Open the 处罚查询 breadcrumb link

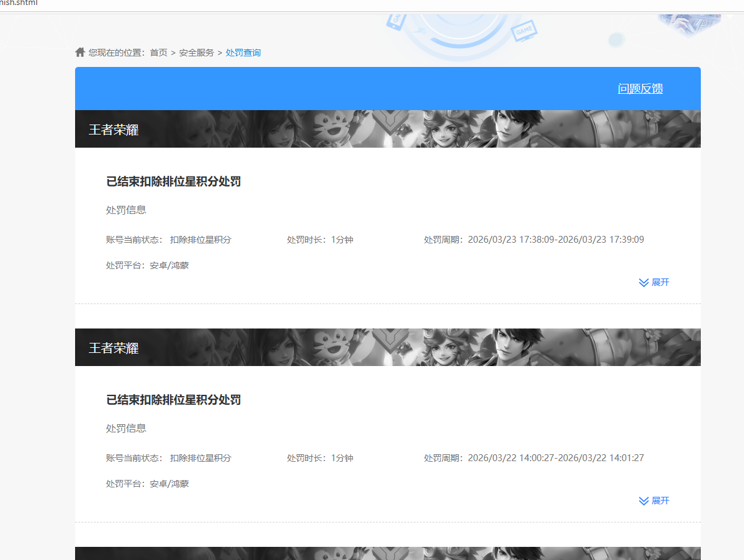(x=243, y=53)
